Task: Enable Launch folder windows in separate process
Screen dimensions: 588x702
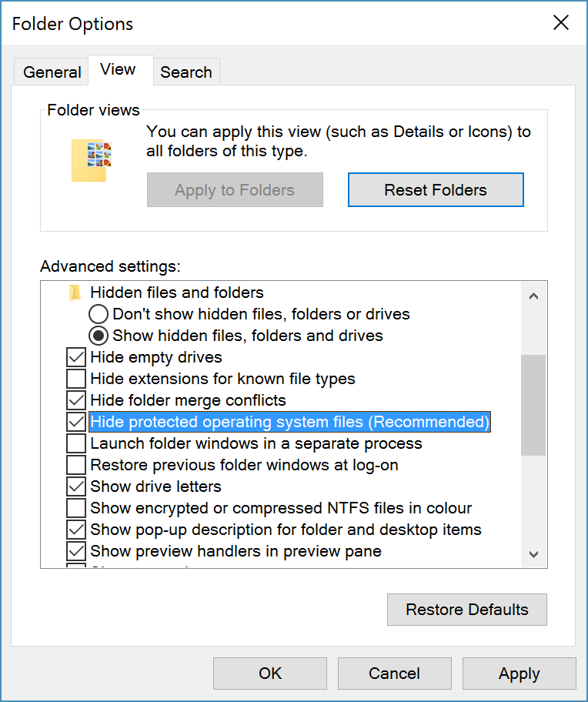Action: coord(76,443)
